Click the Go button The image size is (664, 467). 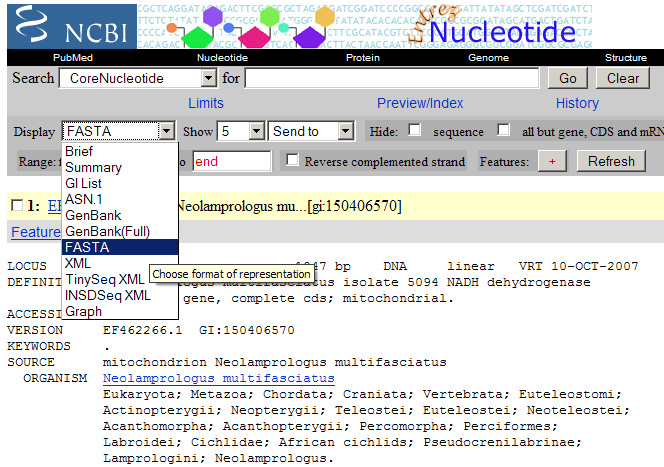click(x=567, y=78)
